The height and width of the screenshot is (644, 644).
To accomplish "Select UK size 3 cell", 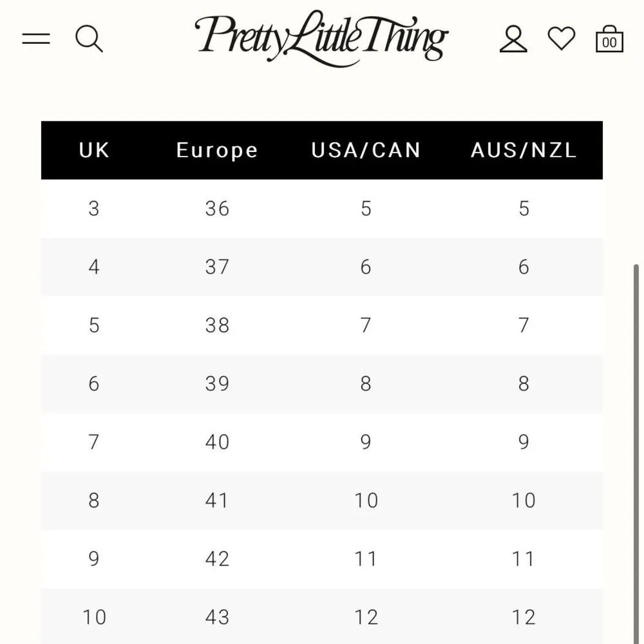I will click(x=94, y=209).
